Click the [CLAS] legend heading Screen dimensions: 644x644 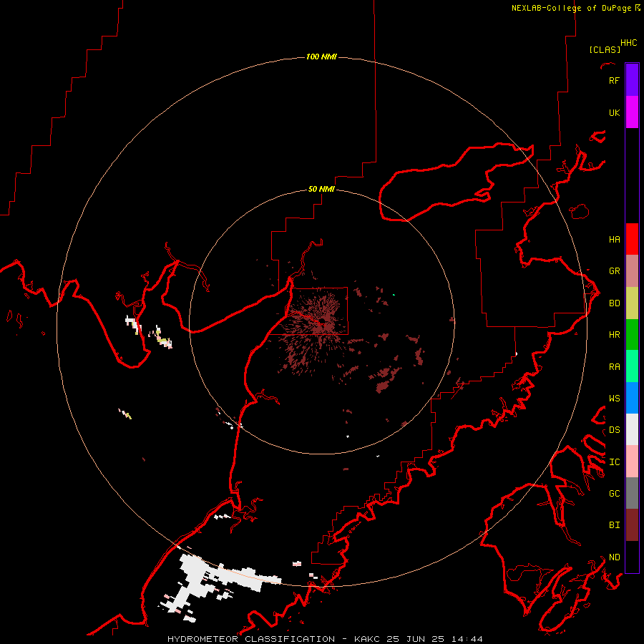[605, 49]
